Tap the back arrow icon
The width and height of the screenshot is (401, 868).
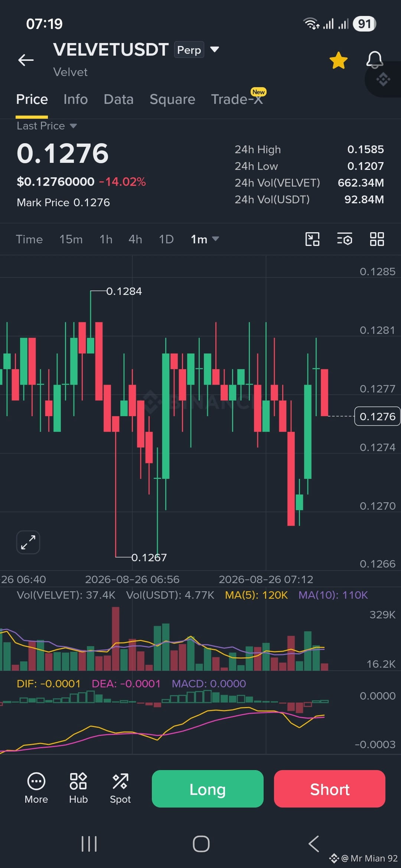click(x=26, y=60)
